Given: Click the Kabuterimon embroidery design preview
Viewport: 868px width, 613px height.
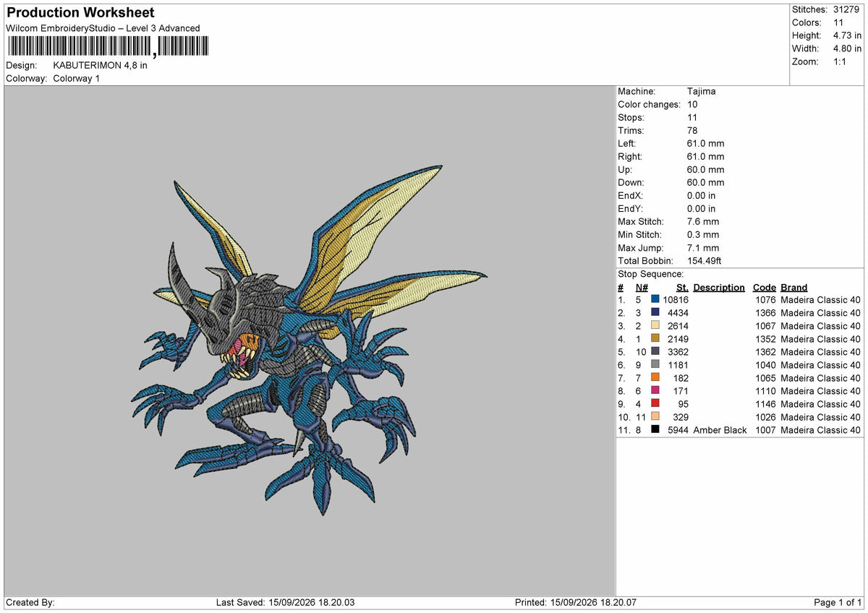Looking at the screenshot, I should (x=310, y=340).
